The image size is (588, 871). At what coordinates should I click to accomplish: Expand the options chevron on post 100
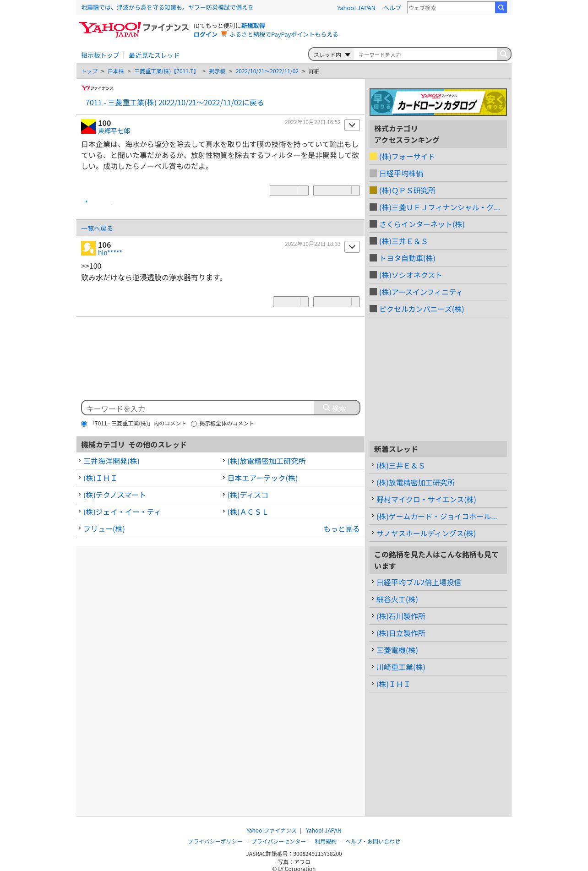pos(352,125)
